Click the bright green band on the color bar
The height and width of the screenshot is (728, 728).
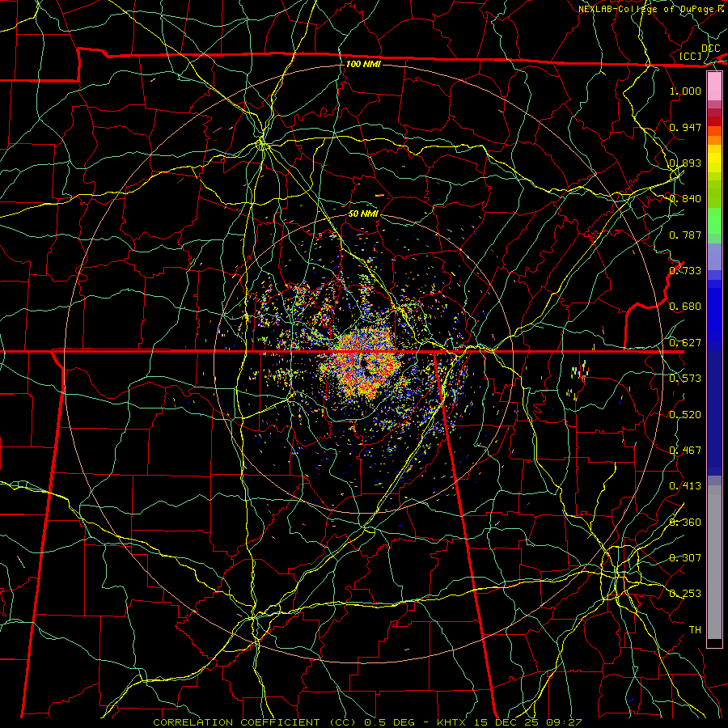(x=714, y=221)
